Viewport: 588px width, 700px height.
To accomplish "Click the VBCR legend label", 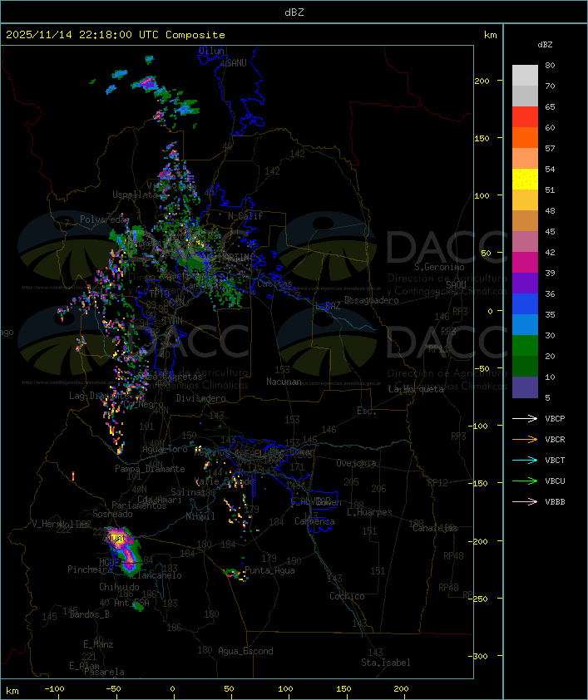I will 555,439.
